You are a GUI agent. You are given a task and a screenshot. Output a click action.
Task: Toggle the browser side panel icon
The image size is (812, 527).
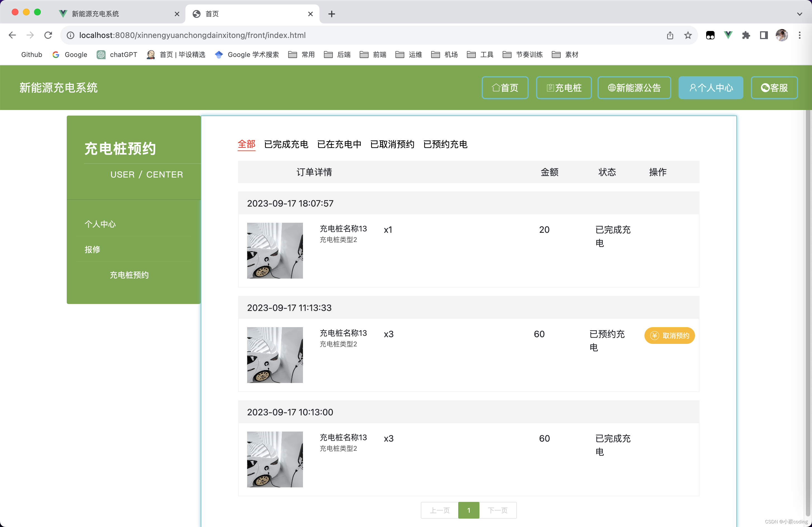tap(764, 35)
